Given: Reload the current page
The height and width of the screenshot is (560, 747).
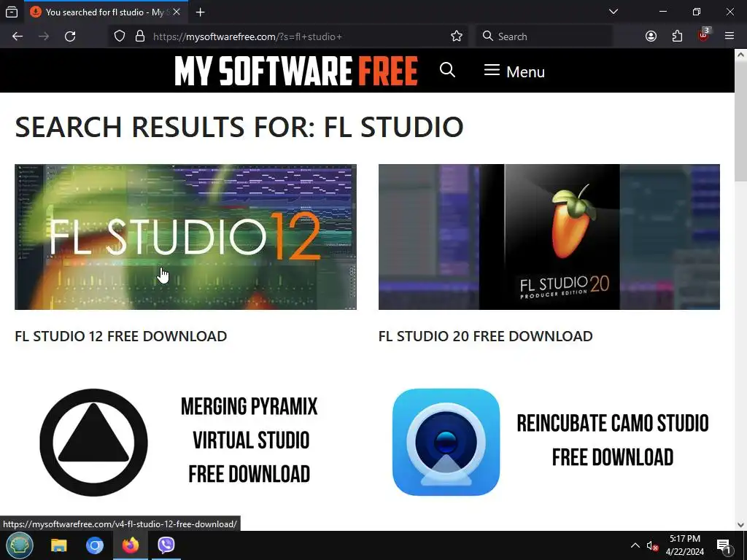Looking at the screenshot, I should coord(70,36).
